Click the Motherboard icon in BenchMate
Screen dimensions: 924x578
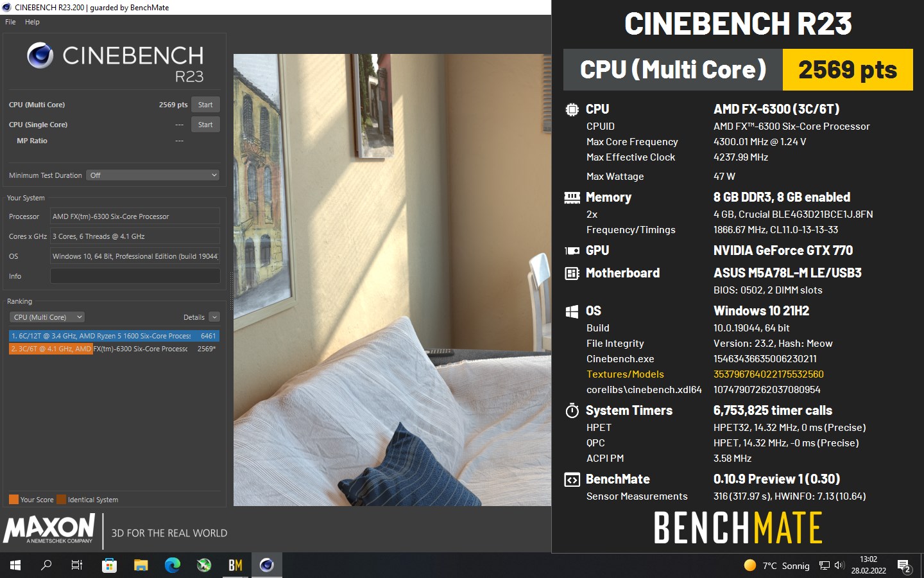pos(572,274)
